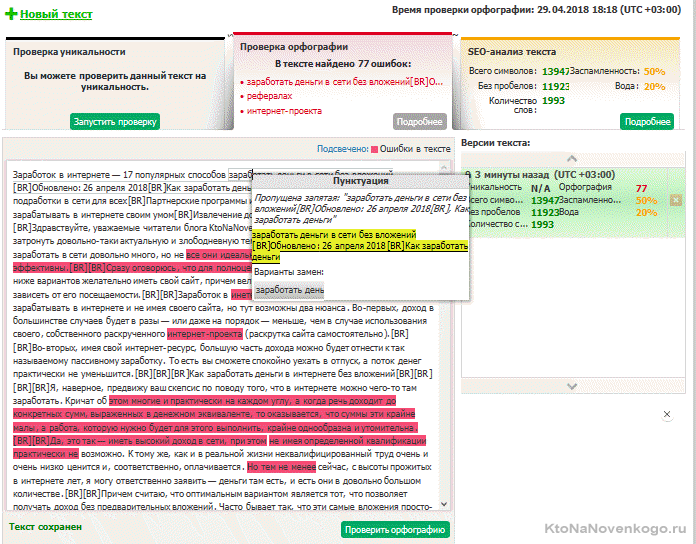This screenshot has height=544, width=696.
Task: Click Подсвечено label
Action: coord(343,149)
